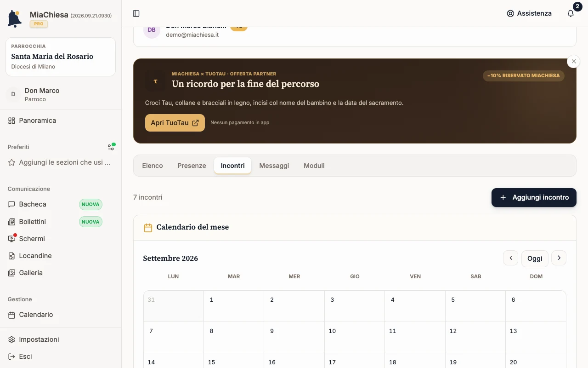Click the Calendario sidebar icon
This screenshot has height=368, width=588.
(x=11, y=315)
